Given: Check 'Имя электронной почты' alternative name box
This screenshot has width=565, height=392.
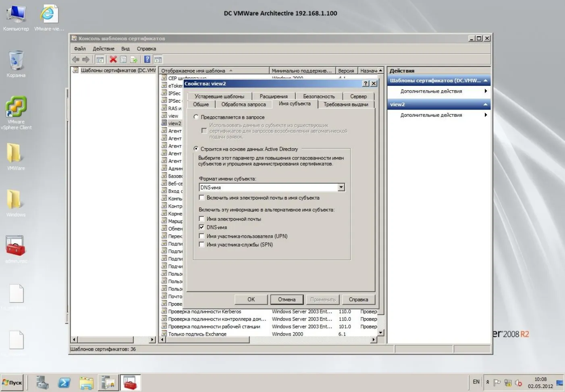Looking at the screenshot, I should click(202, 219).
